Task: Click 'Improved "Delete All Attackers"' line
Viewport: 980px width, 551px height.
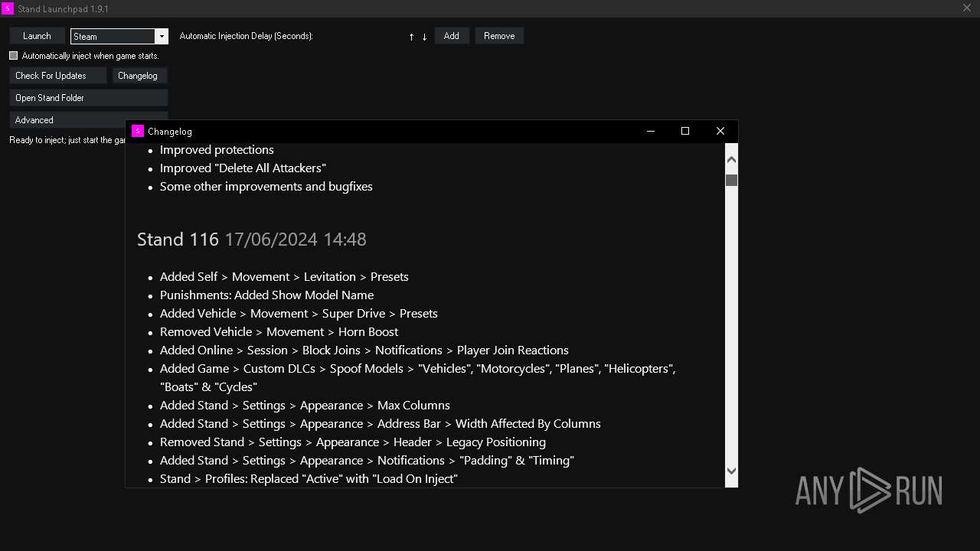Action: (x=243, y=168)
